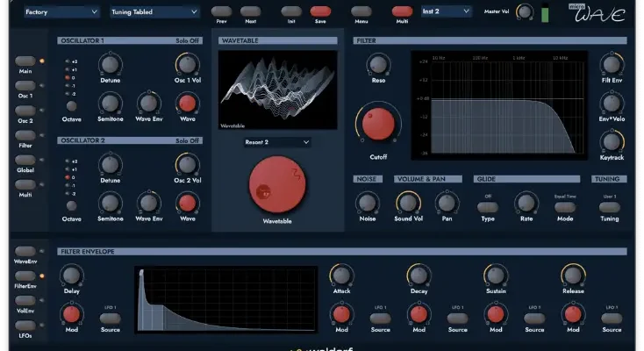The width and height of the screenshot is (644, 351).
Task: Toggle Oscillator 2 Solo Off
Action: coord(187,140)
